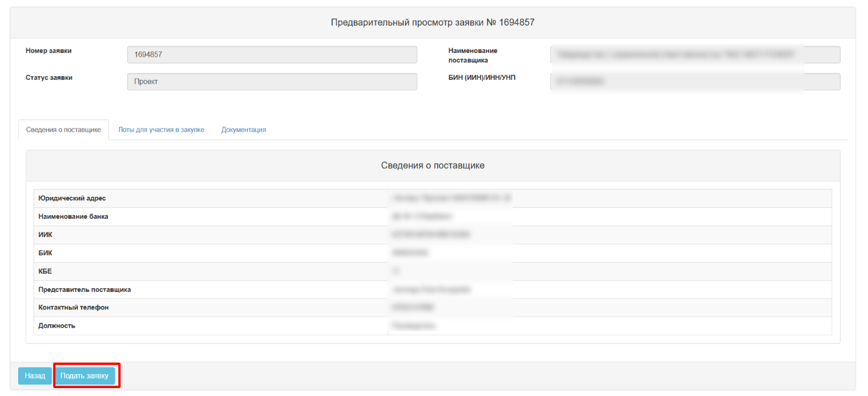This screenshot has height=396, width=868.
Task: Open the "Сведения о поставщике" tab
Action: click(x=63, y=130)
